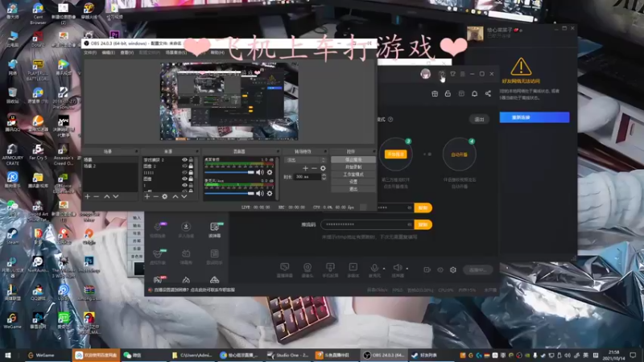
Task: Toggle visibility eye of source 11111
Action: (x=185, y=173)
